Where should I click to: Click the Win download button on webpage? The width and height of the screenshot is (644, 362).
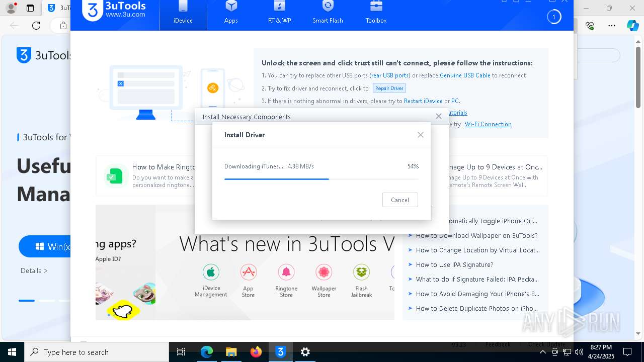coord(45,246)
